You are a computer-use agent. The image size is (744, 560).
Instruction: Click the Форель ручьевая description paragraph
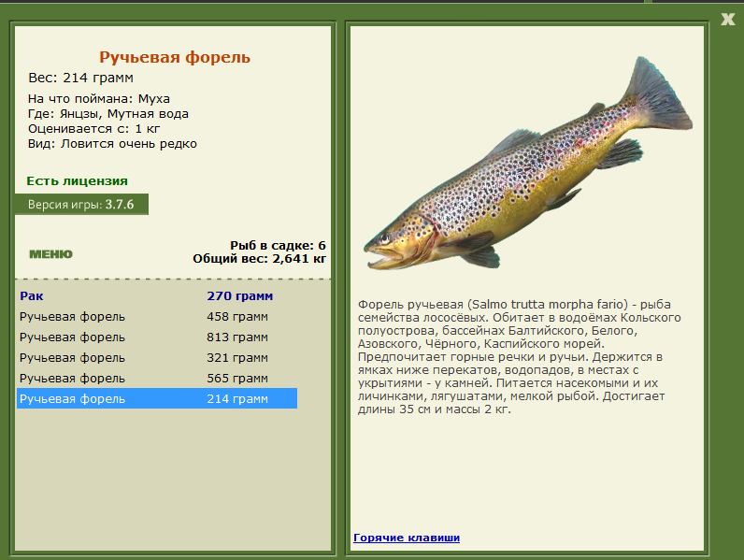coord(520,357)
